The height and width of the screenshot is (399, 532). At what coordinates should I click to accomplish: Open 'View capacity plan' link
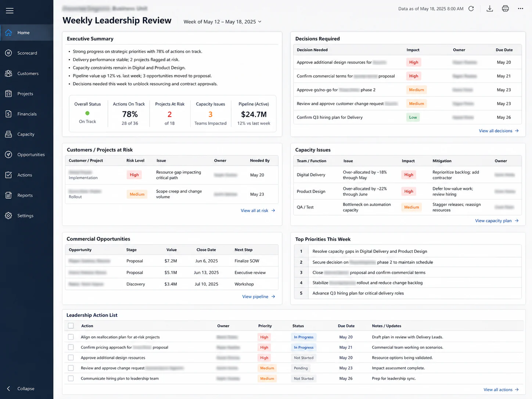coord(497,221)
